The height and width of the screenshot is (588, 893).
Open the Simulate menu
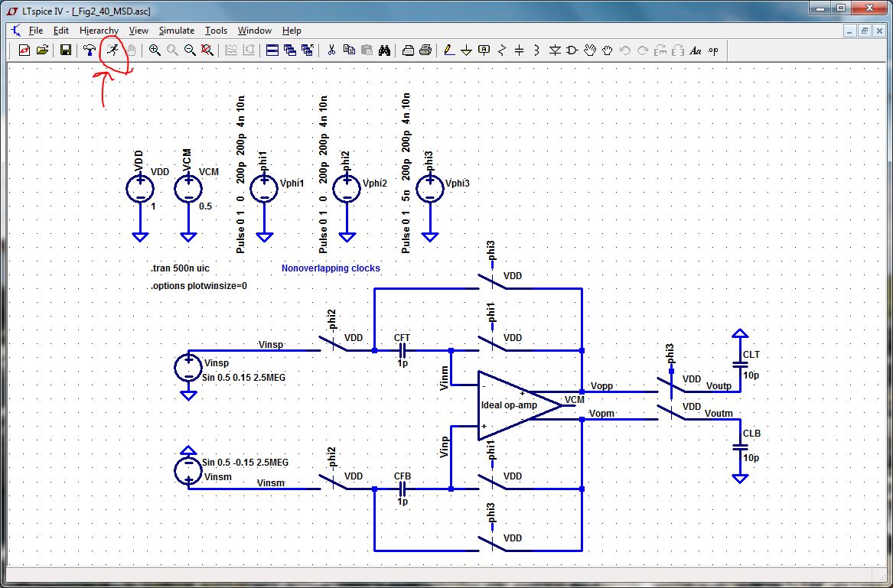coord(177,31)
